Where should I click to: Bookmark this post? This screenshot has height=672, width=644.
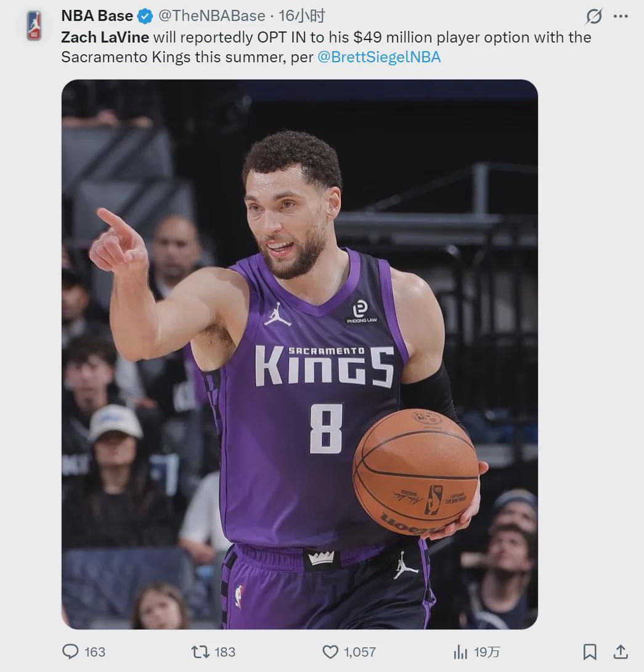tap(590, 652)
